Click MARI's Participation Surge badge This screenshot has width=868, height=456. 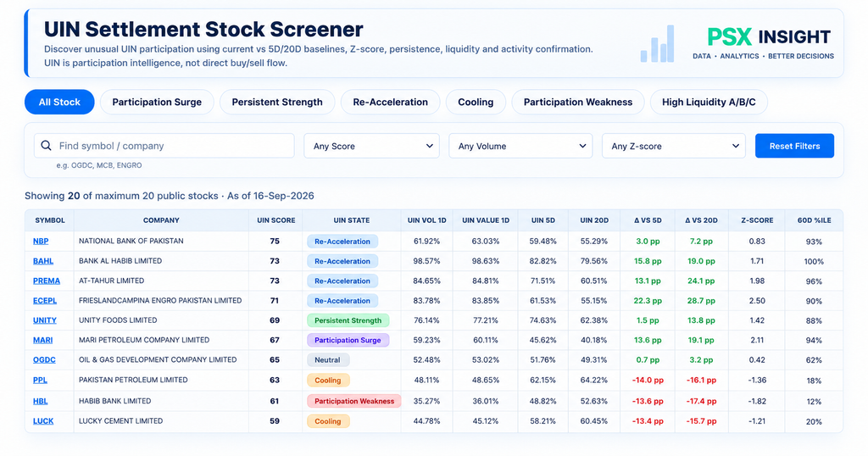coord(348,341)
